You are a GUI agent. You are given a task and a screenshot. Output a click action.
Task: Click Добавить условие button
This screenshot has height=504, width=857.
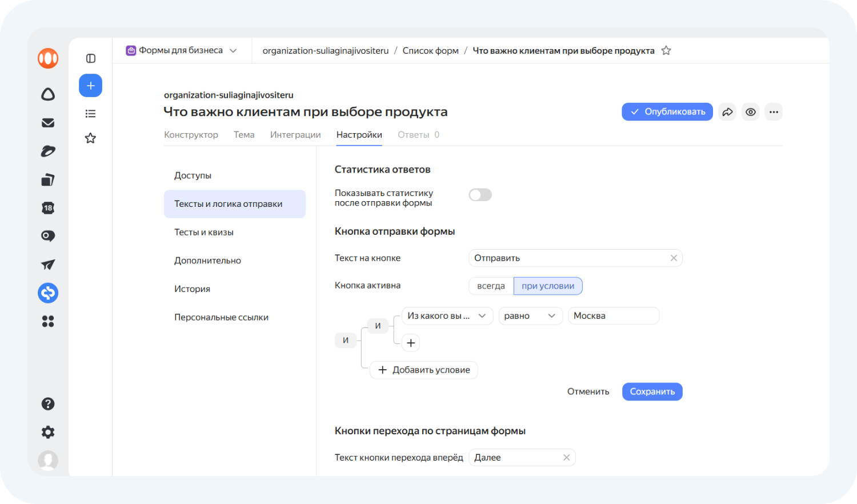coord(424,370)
